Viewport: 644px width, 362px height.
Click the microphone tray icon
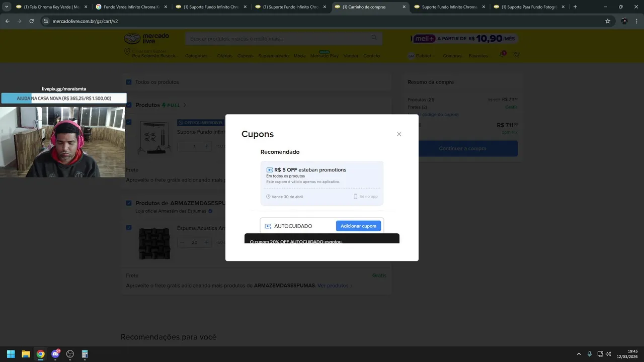[590, 354]
